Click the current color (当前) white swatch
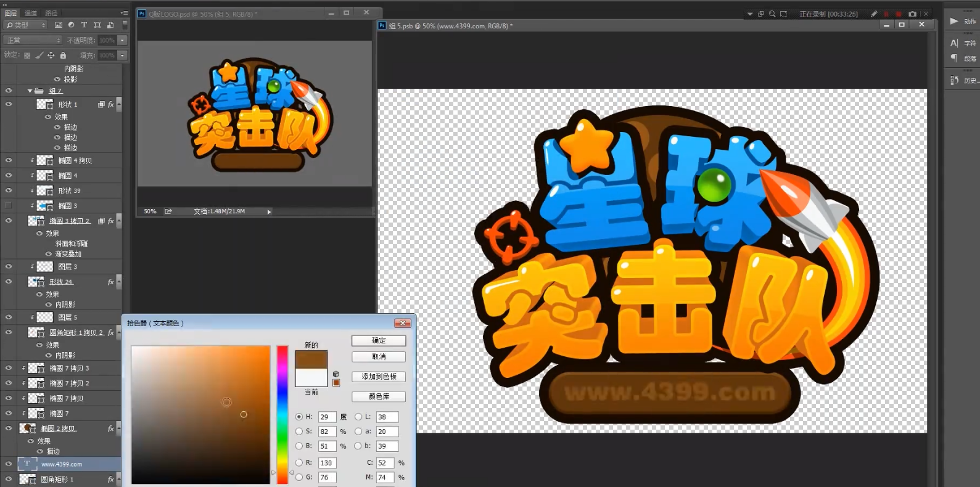The width and height of the screenshot is (980, 487). [311, 377]
